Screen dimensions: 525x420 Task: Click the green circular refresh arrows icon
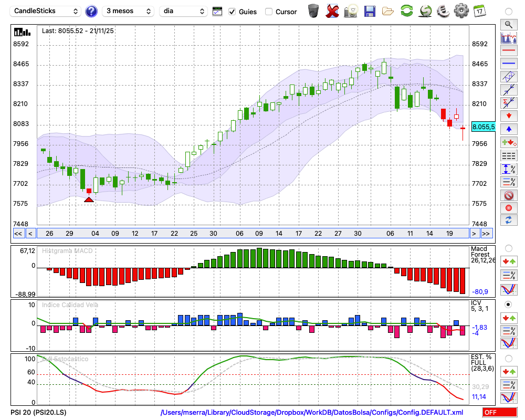406,11
